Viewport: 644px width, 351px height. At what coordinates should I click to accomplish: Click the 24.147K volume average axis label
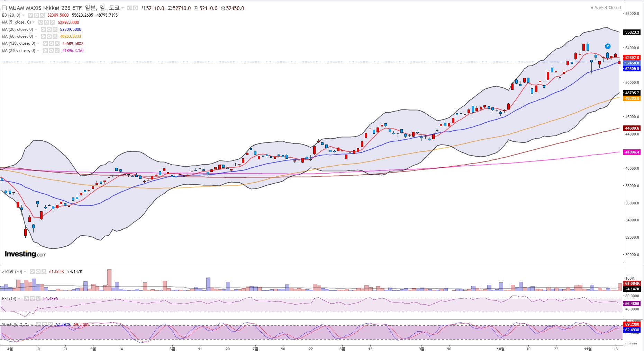pos(632,289)
